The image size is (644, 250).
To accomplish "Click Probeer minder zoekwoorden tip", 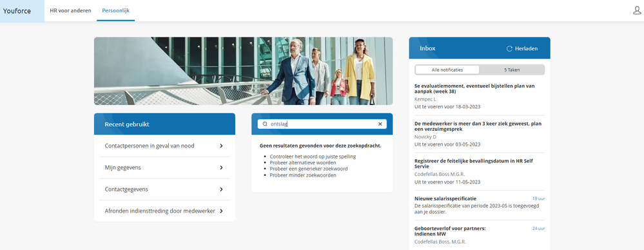I will click(303, 175).
